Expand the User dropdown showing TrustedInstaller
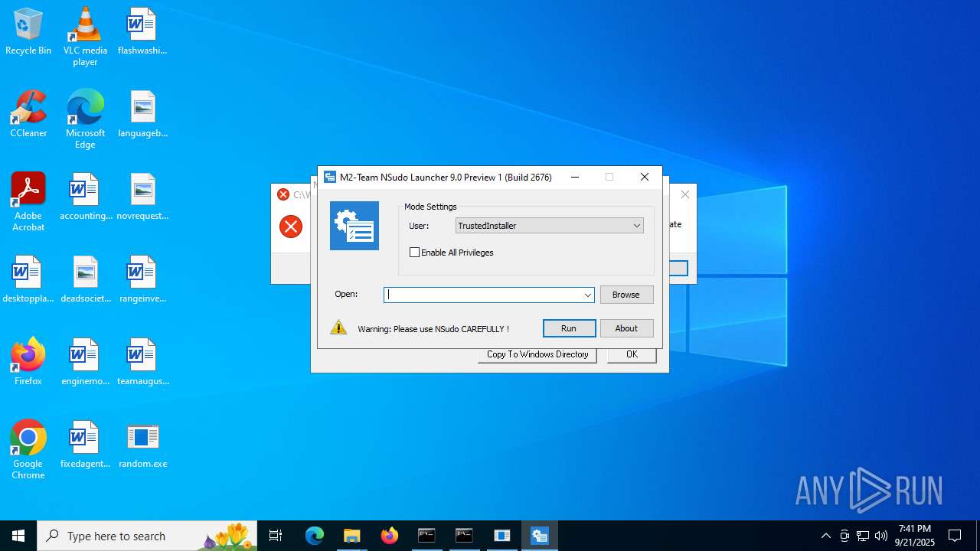 (x=636, y=226)
